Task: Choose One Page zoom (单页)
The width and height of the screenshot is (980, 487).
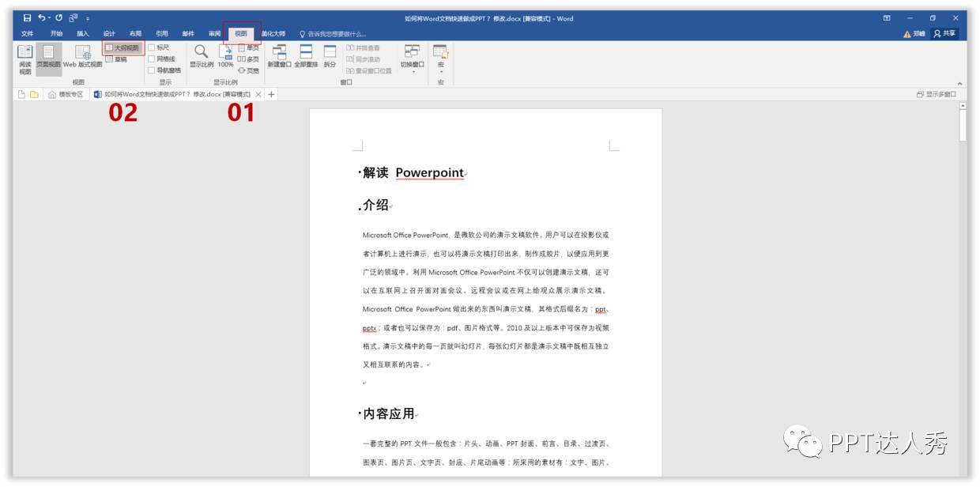Action: click(x=248, y=48)
